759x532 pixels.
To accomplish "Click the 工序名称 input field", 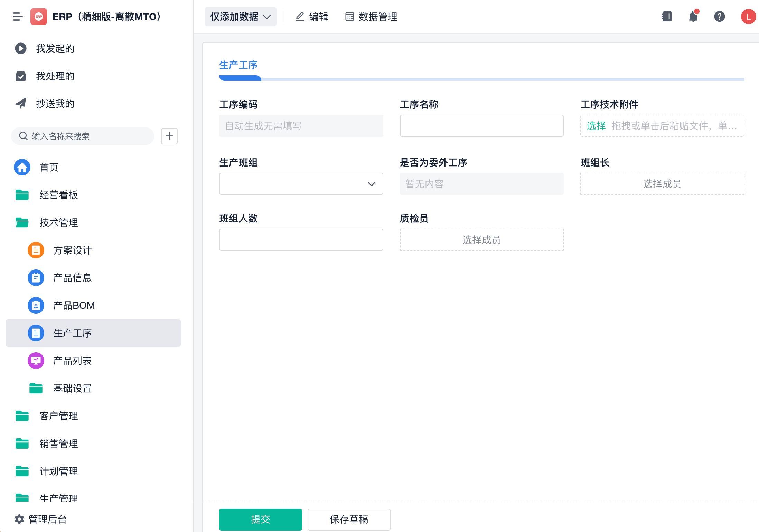I will click(x=481, y=126).
